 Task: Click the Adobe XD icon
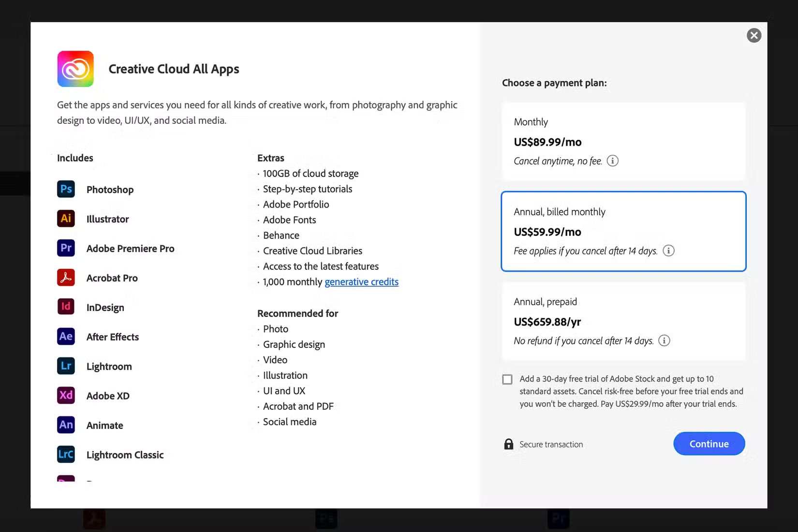coord(65,396)
